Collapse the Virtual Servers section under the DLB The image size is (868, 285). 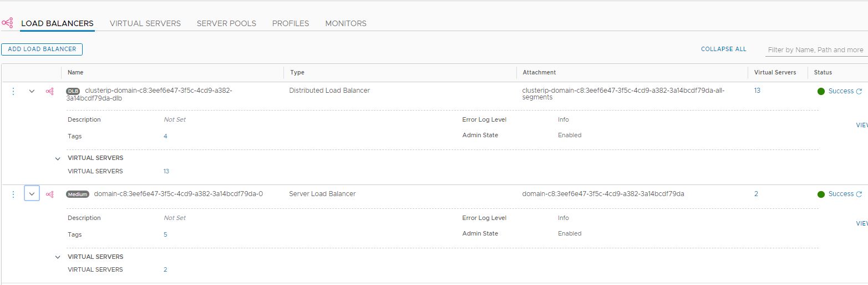point(58,158)
